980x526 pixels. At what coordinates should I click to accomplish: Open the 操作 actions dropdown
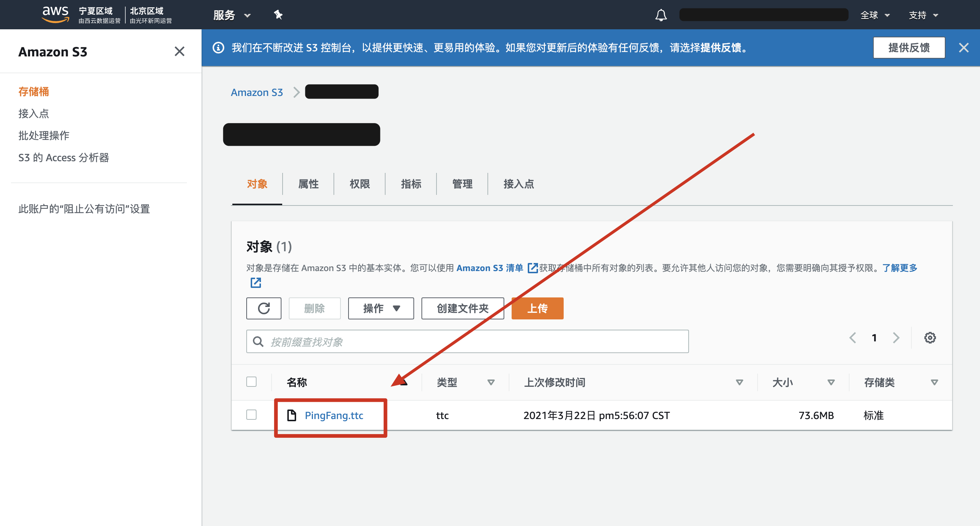[x=380, y=308]
